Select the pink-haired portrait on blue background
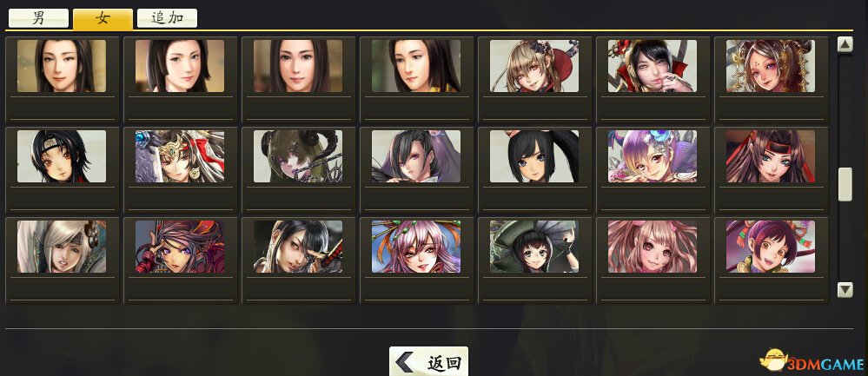This screenshot has width=868, height=376. [416, 247]
